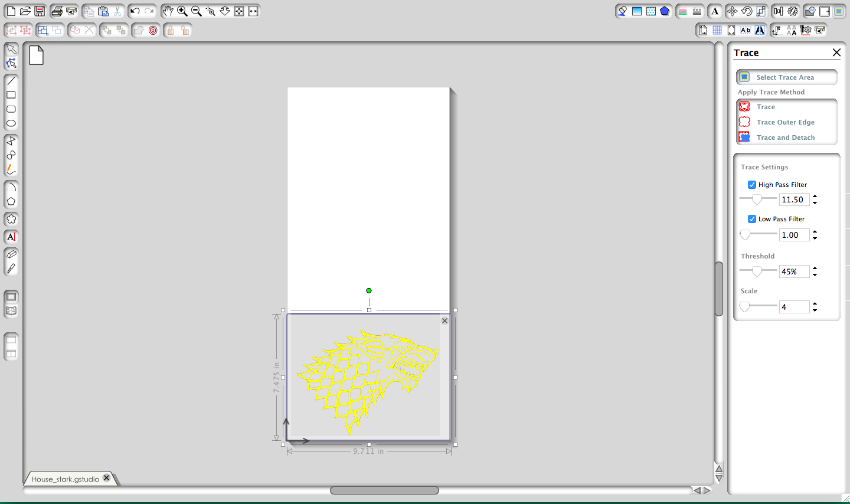Select the Knife tool
Screen dimensions: 850x504
11,269
